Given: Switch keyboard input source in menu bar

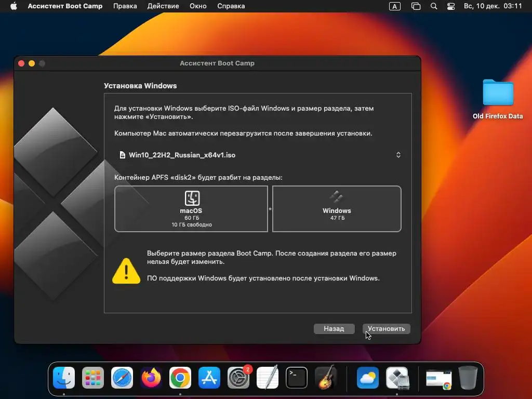Looking at the screenshot, I should point(395,6).
